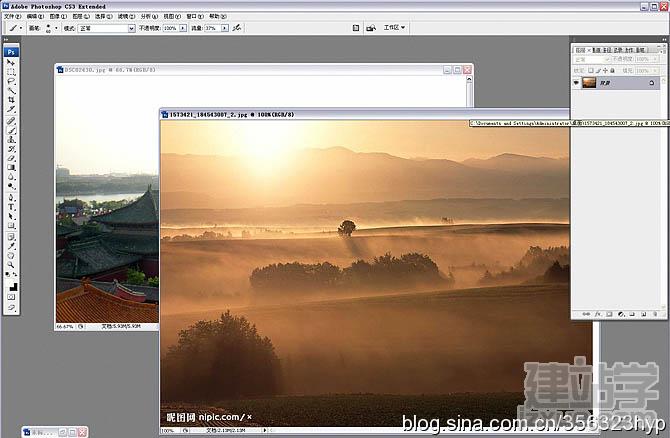Image resolution: width=670 pixels, height=438 pixels.
Task: Select the Healing Brush tool
Action: 11,121
